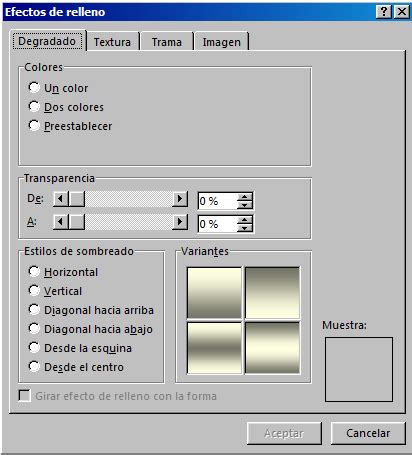The width and height of the screenshot is (412, 455).
Task: Select the bottom-right gradient variant
Action: coord(272,348)
